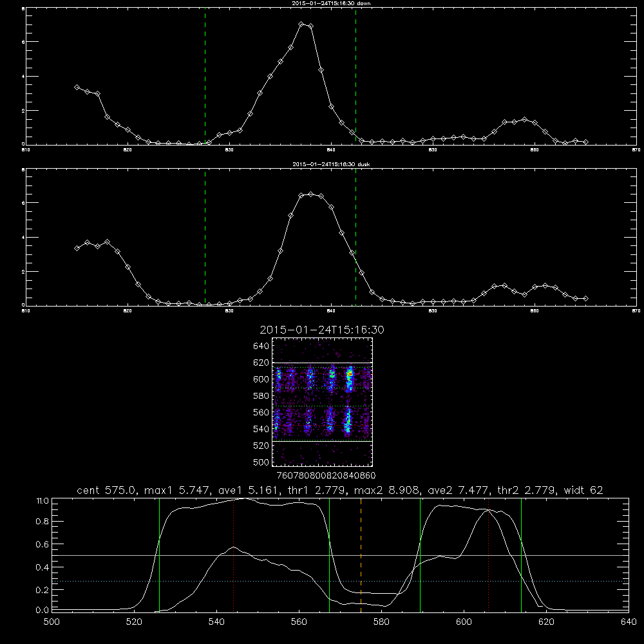Click the right green dashed line in the dusk plot

pyautogui.click(x=355, y=238)
